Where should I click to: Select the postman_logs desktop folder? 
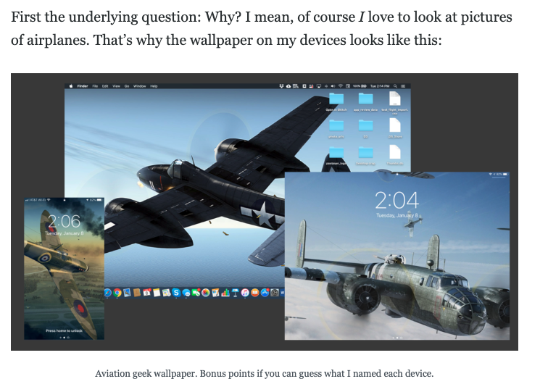click(x=336, y=155)
